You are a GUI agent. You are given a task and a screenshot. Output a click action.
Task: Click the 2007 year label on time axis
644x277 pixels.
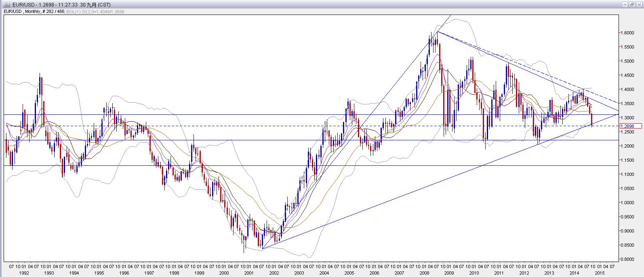click(x=399, y=273)
